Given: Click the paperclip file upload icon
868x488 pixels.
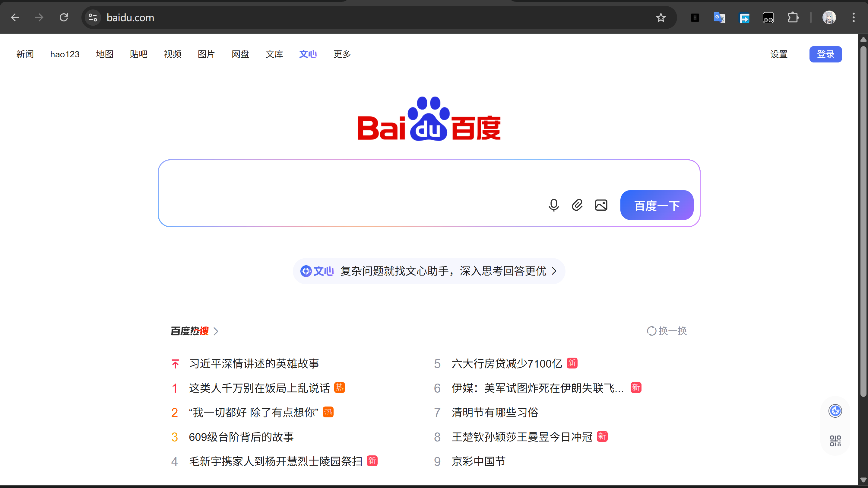Looking at the screenshot, I should [577, 205].
